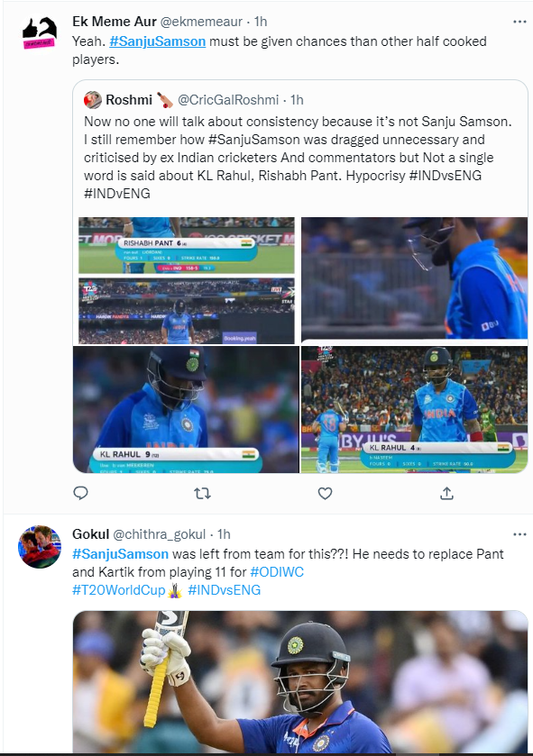This screenshot has width=533, height=756.
Task: Open the Sanju Samson photo in Gokul's tweet
Action: [x=300, y=681]
